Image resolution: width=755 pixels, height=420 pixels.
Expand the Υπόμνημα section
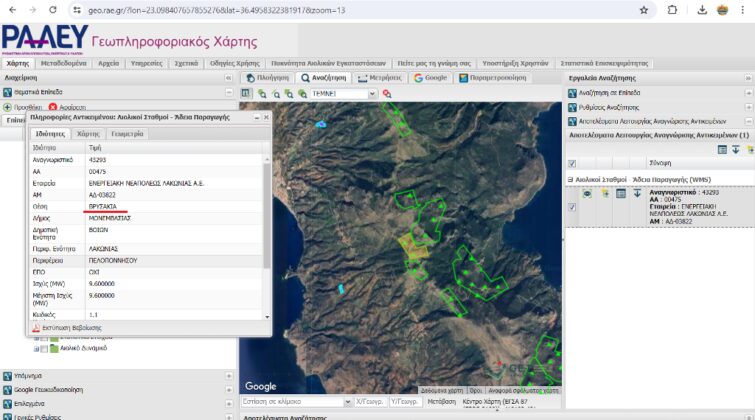(x=229, y=376)
